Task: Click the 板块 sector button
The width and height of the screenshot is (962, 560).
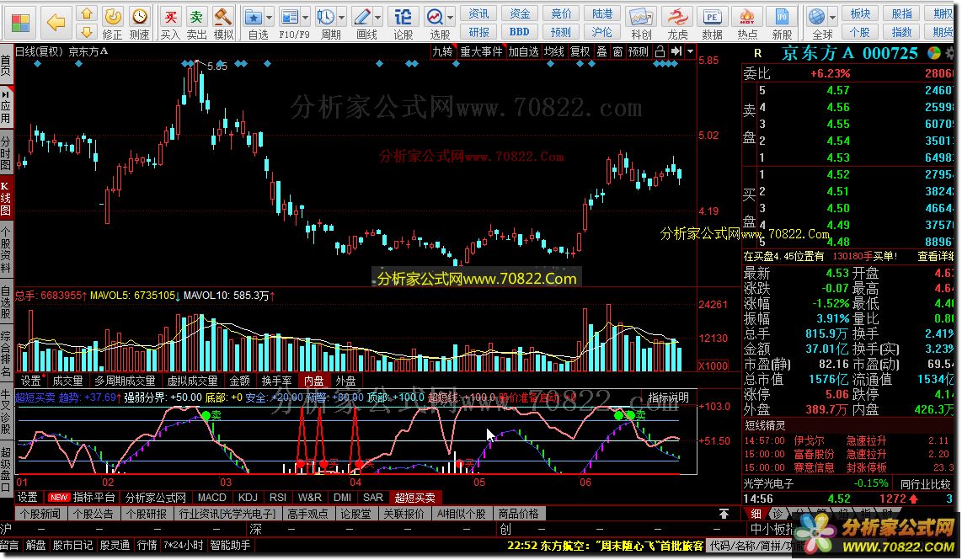Action: 860,13
